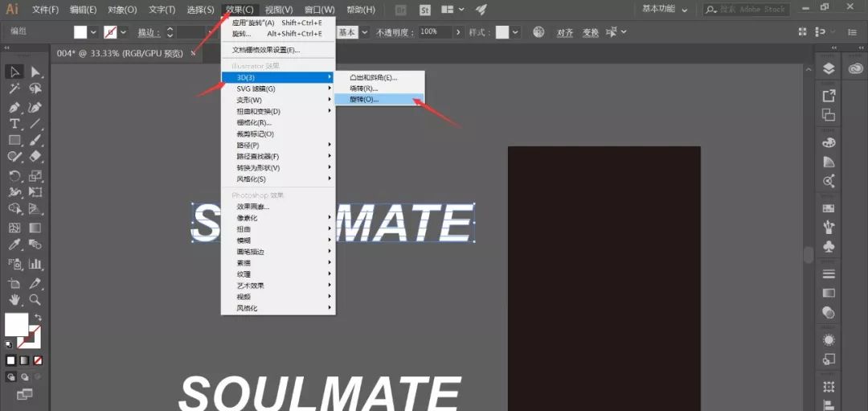Open the Layers panel icon
Screen dimensions: 868x411
click(x=829, y=68)
